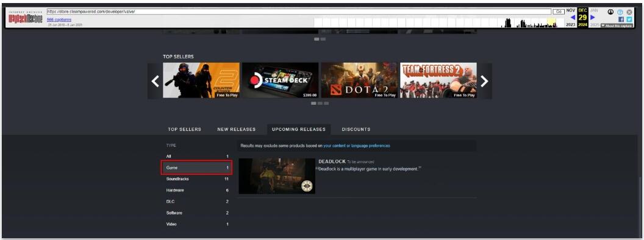This screenshot has width=644, height=240.
Task: Go to previous capture with left blue arrow
Action: click(x=573, y=17)
